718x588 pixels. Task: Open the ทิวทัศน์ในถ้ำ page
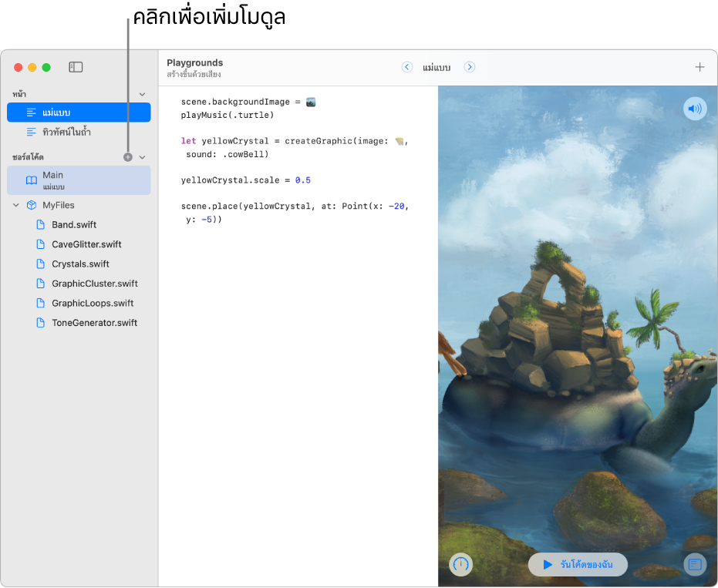pos(79,133)
